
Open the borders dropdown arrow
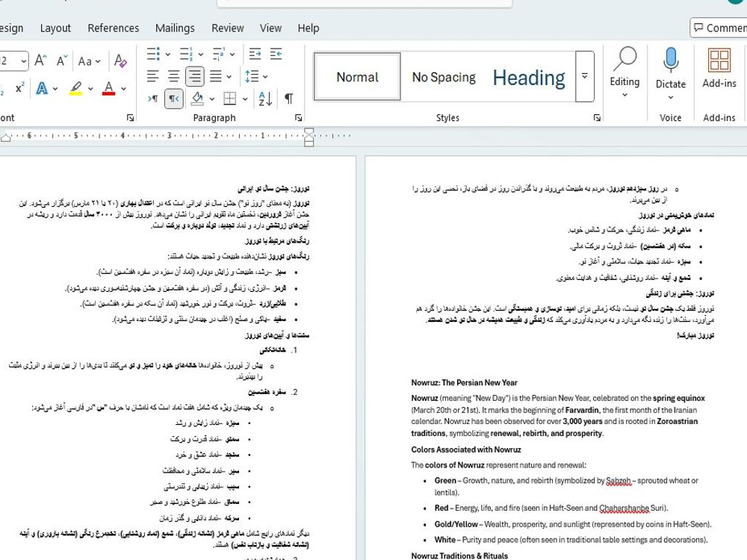tap(245, 99)
